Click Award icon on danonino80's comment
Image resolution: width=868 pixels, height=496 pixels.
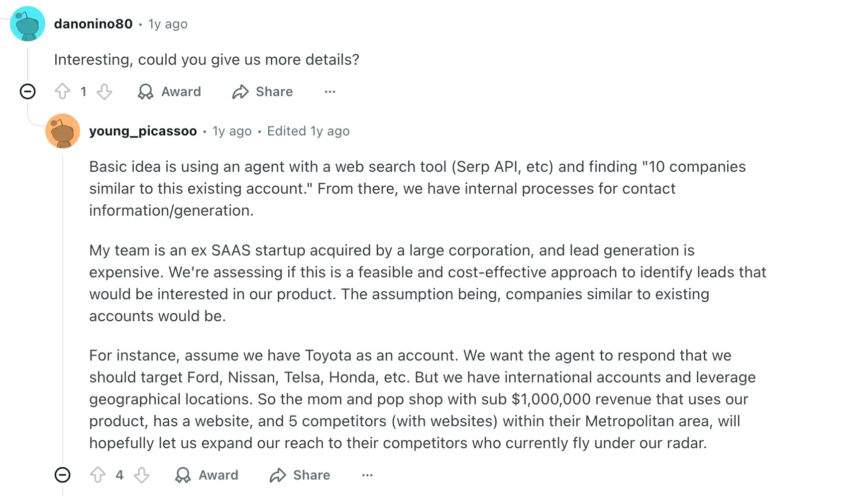[145, 92]
